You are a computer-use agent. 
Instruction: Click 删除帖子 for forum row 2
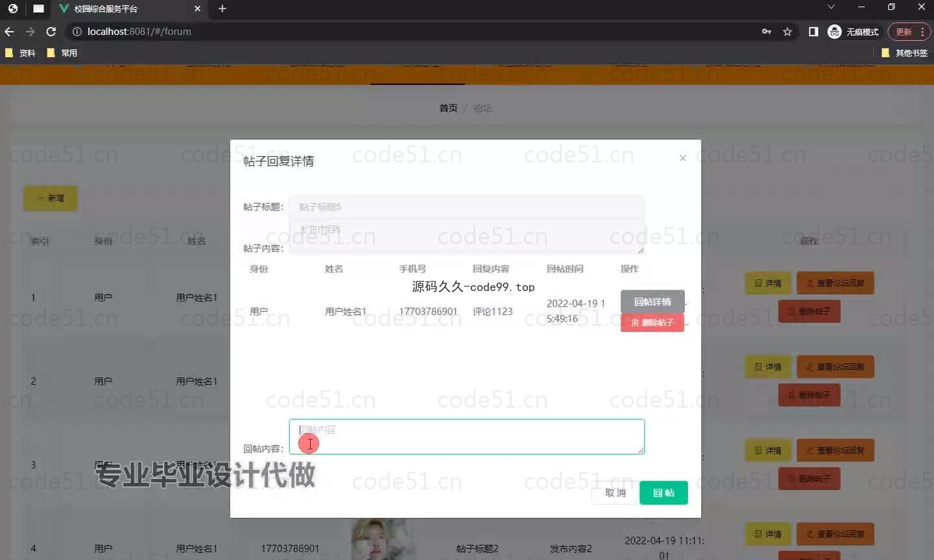tap(809, 395)
